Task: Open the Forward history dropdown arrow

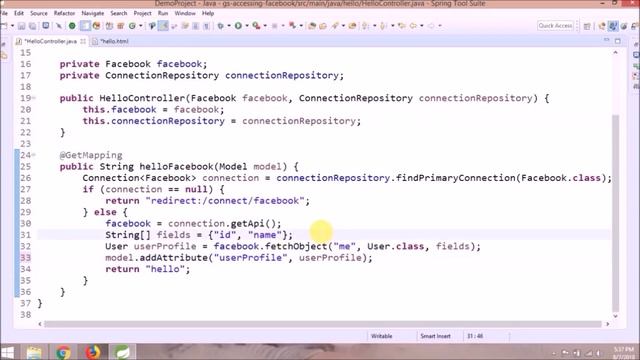Action: 440,26
